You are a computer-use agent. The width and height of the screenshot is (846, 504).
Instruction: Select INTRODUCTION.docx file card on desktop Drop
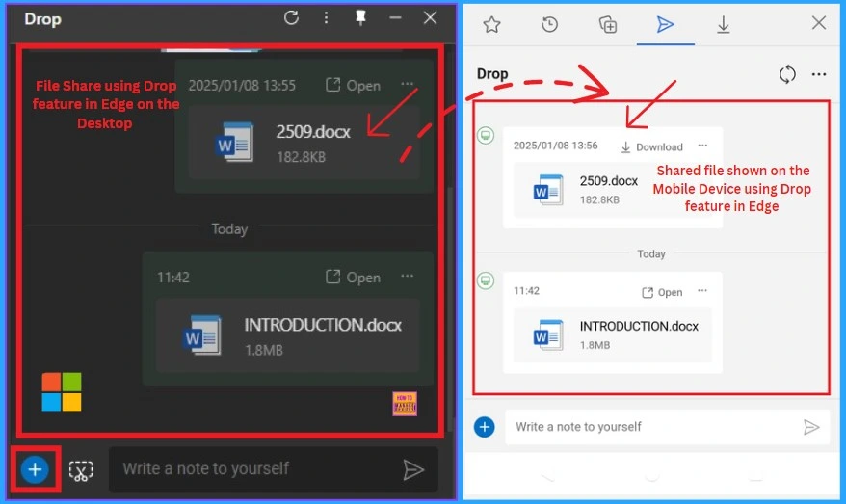(287, 335)
